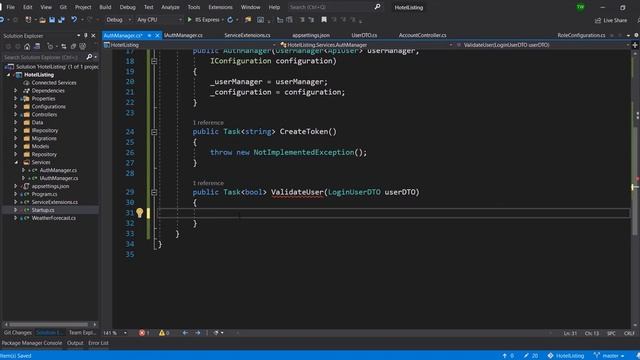Click Collapse All icon in Solution Explorer
Viewport: 640px width, 360px height.
click(x=73, y=47)
